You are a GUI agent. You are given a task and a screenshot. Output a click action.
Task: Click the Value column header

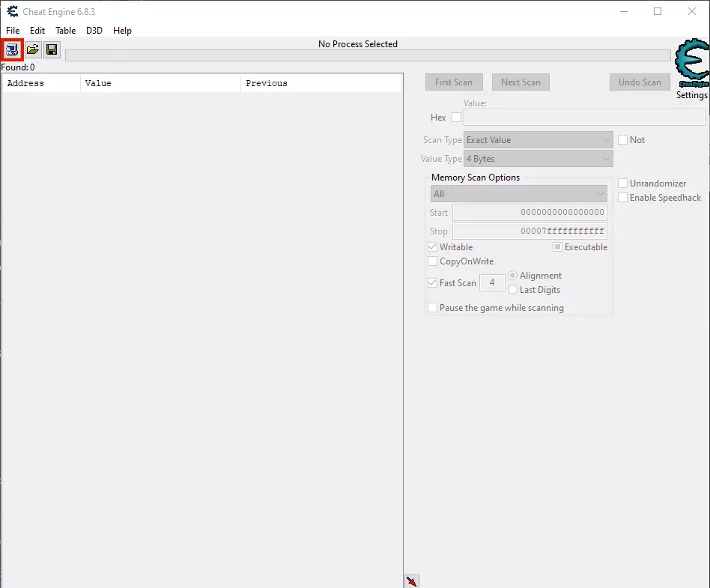[161, 83]
